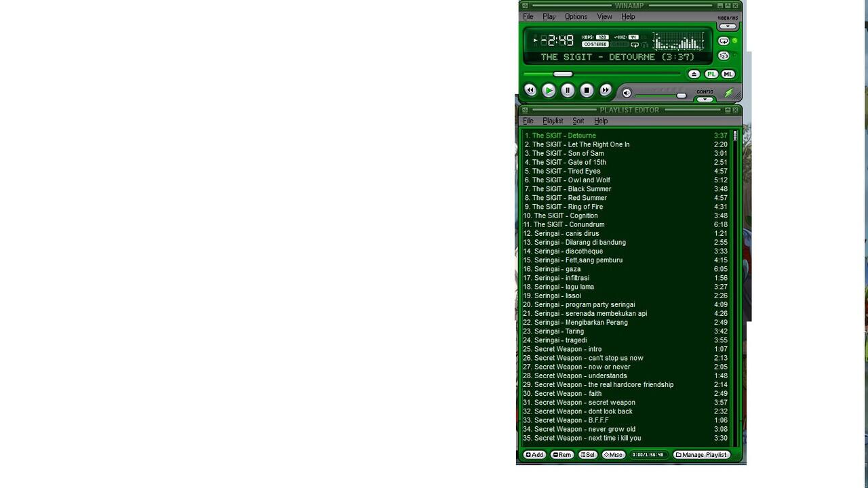Click the Winamp lightning bolt logo

click(730, 92)
